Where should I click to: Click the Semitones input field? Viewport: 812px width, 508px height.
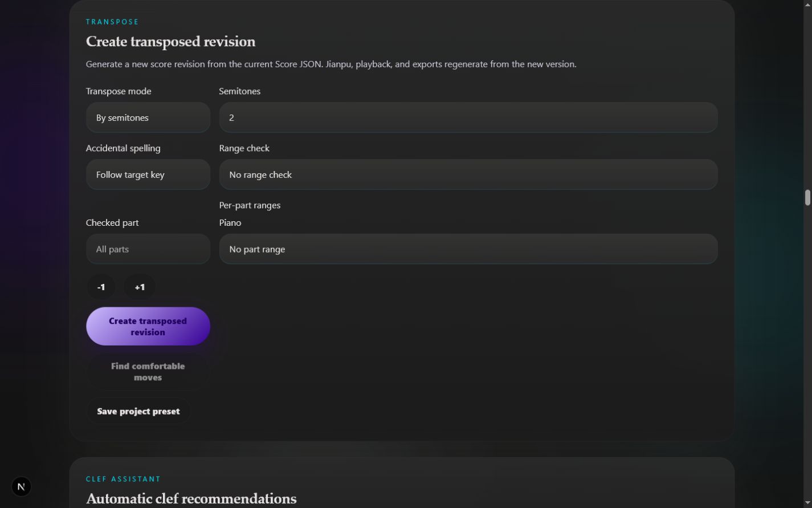[x=468, y=117]
